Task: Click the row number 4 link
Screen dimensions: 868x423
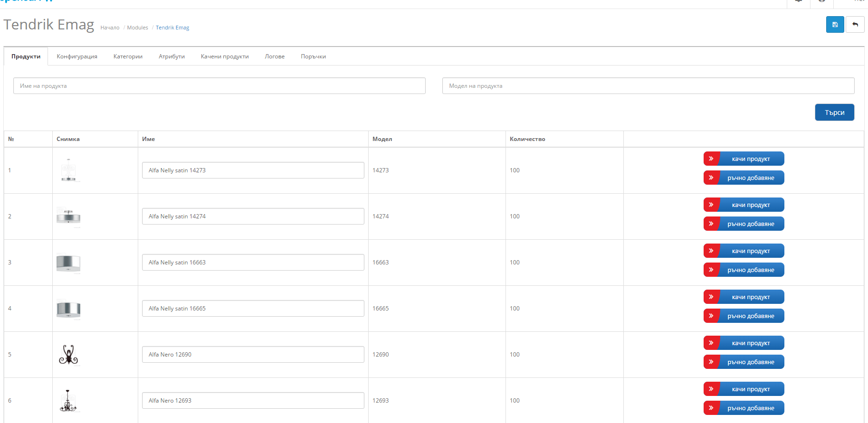Action: click(x=10, y=309)
